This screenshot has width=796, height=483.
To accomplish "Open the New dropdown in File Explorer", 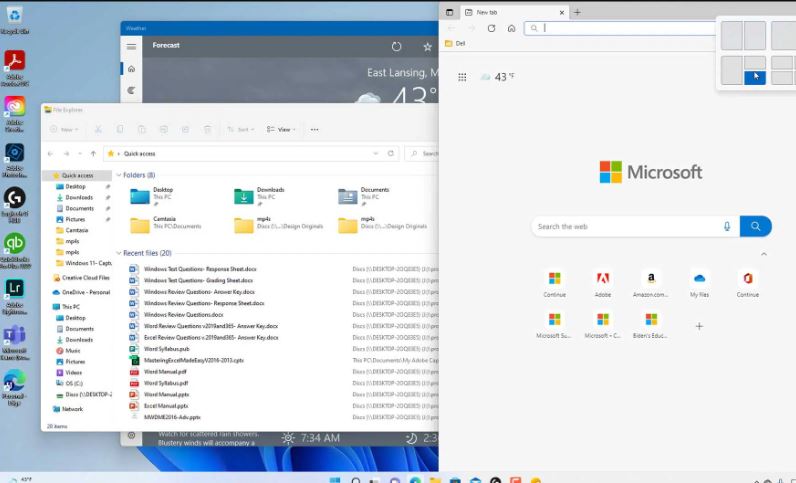I will pyautogui.click(x=64, y=130).
